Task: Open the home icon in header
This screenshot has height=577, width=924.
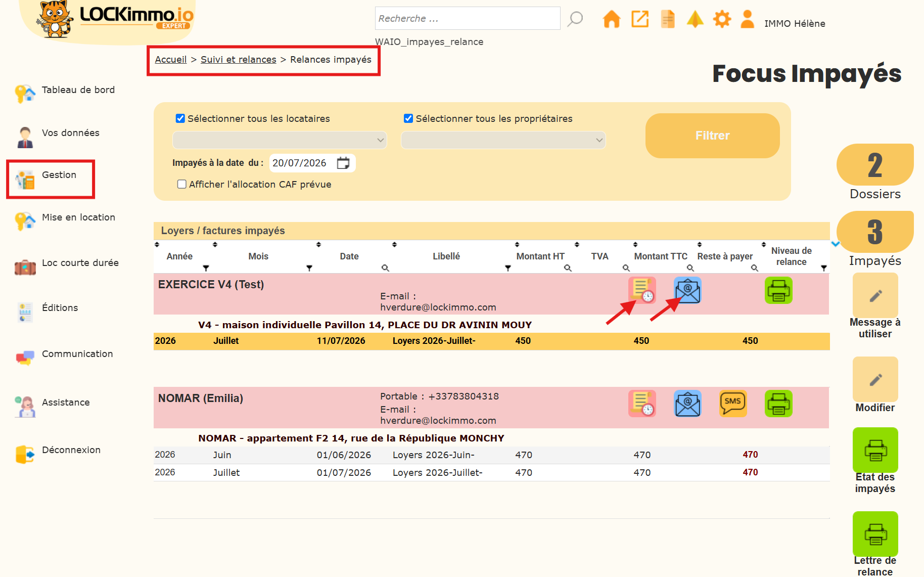Action: [x=612, y=19]
